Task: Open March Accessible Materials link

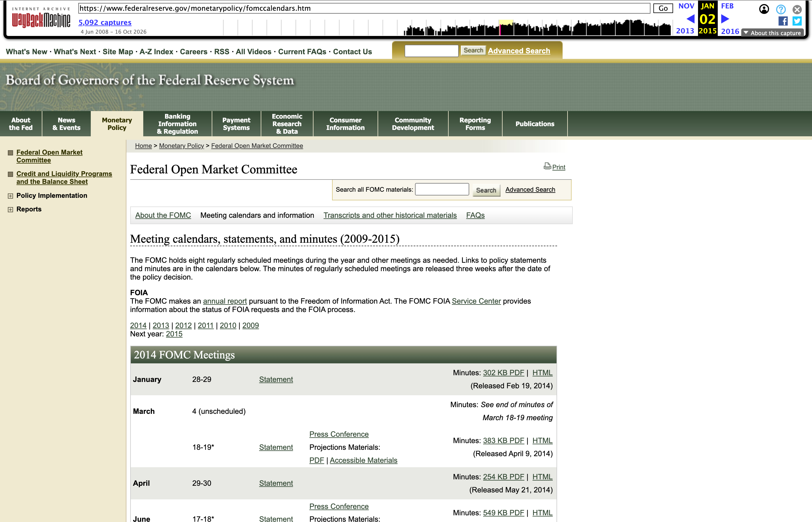Action: 363,460
